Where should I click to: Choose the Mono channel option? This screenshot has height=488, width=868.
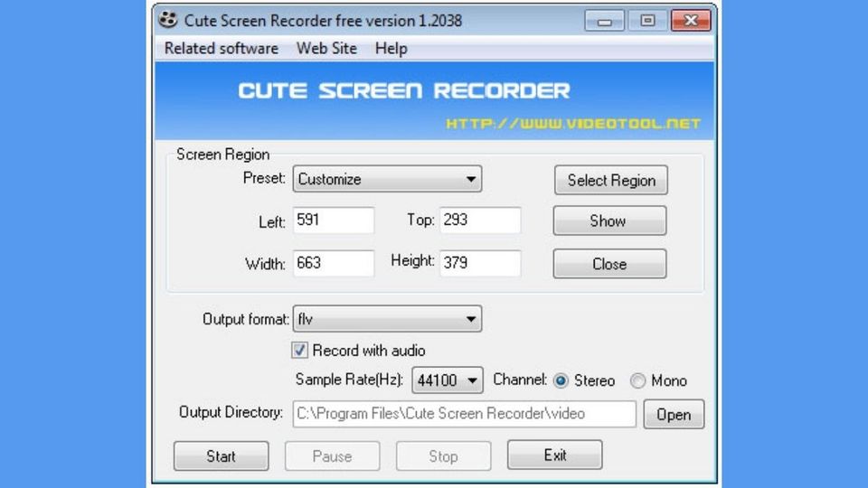pos(638,380)
